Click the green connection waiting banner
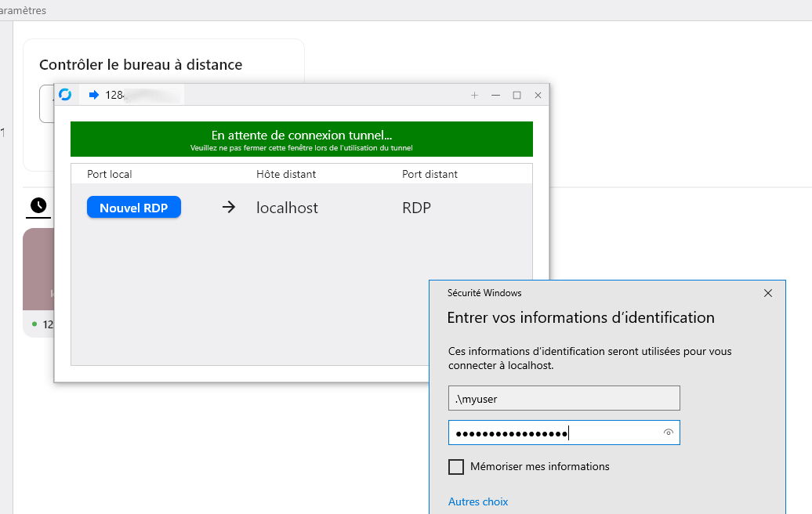The width and height of the screenshot is (812, 514). (302, 139)
